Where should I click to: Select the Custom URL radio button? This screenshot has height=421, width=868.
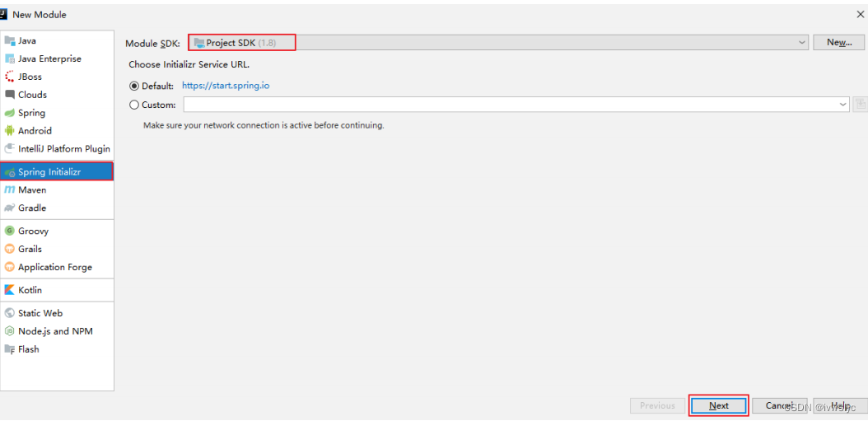pos(134,104)
